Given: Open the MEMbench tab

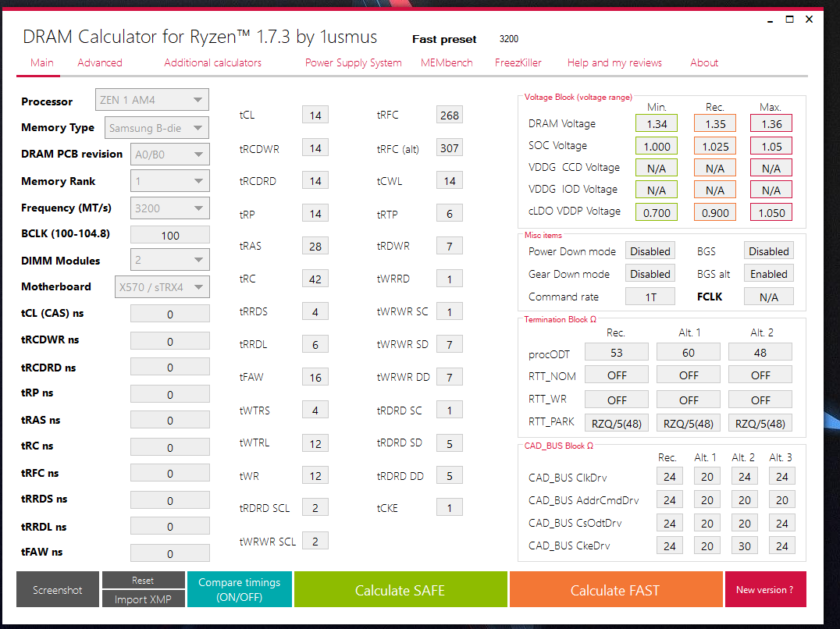Looking at the screenshot, I should tap(447, 62).
